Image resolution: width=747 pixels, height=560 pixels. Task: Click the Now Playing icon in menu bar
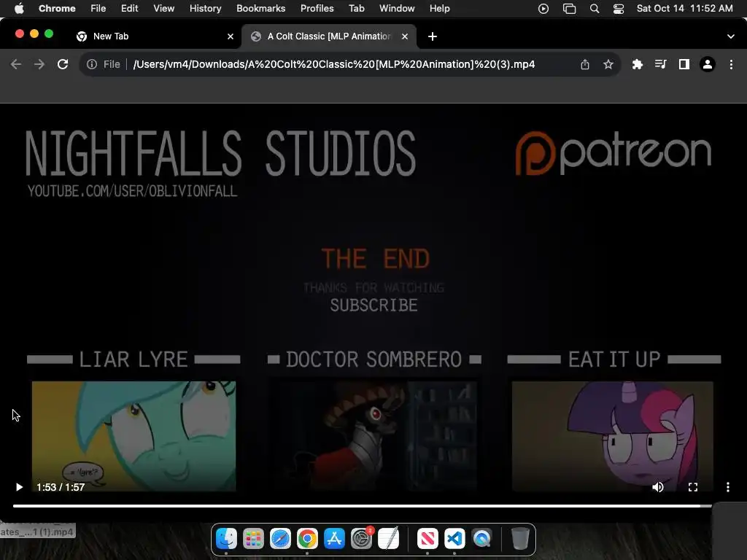(543, 9)
